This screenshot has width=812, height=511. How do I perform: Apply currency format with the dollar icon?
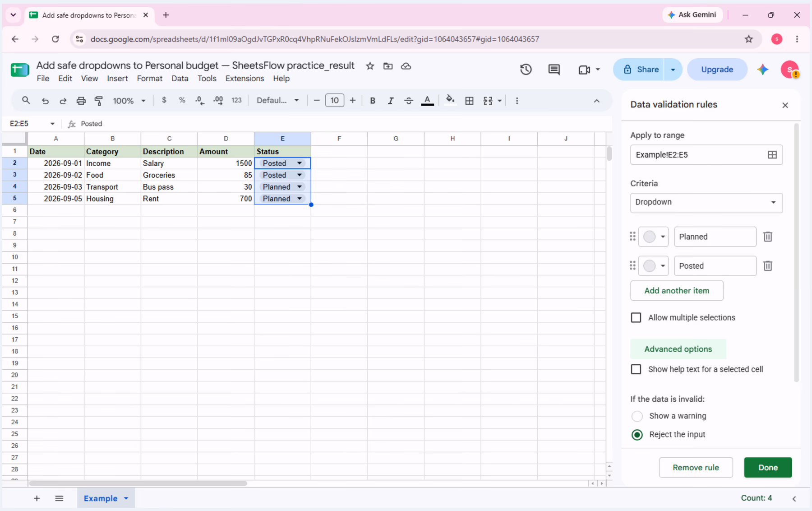point(164,100)
